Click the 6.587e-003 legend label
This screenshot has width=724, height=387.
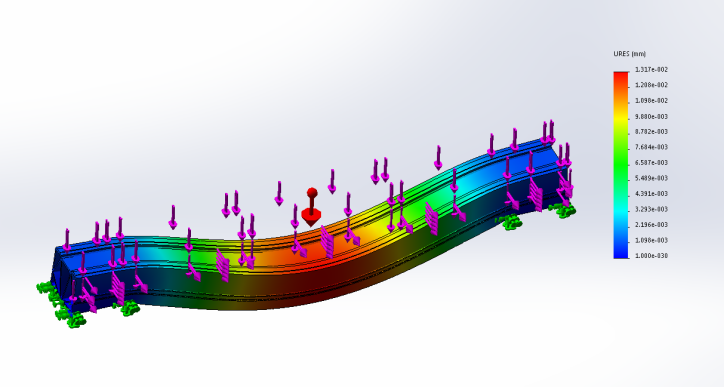[x=651, y=163]
